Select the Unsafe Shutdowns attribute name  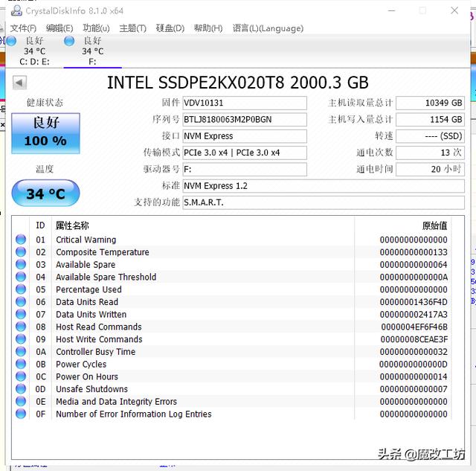point(91,389)
